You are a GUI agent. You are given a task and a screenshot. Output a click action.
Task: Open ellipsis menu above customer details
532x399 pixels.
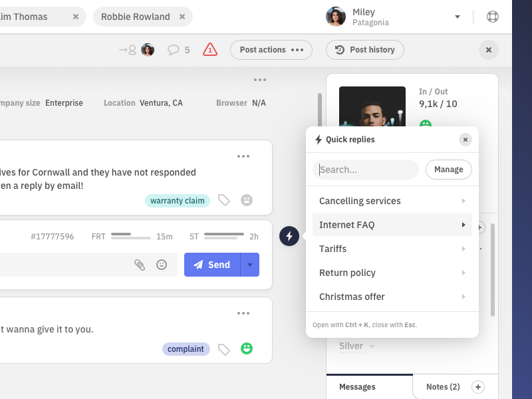tap(260, 79)
